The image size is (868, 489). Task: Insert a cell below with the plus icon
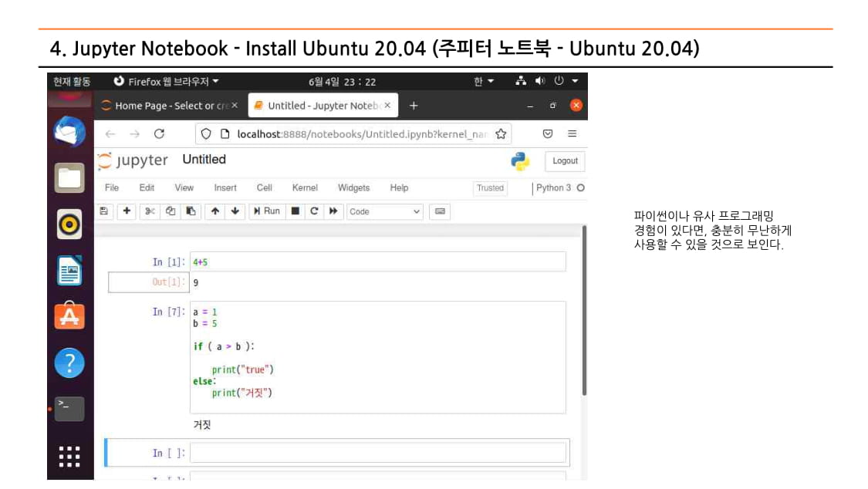pyautogui.click(x=127, y=211)
